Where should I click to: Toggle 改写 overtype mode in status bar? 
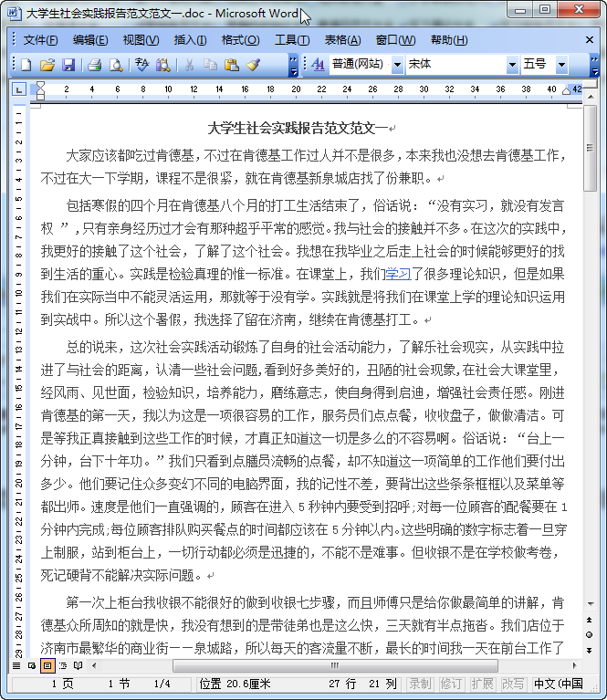tap(513, 684)
